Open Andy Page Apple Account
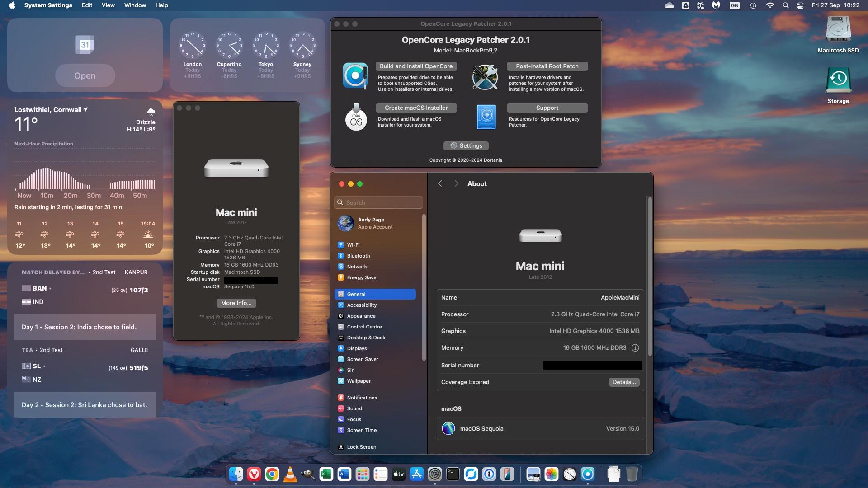 375,223
